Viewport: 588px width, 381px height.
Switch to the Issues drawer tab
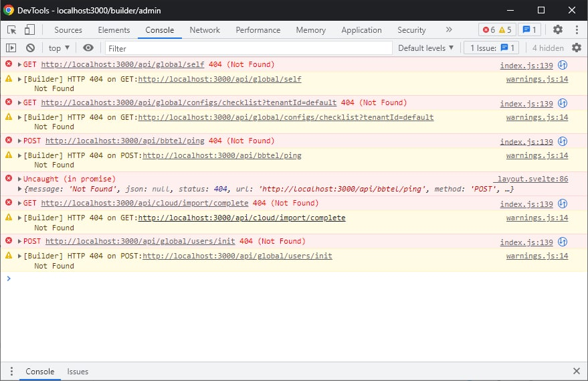click(78, 372)
